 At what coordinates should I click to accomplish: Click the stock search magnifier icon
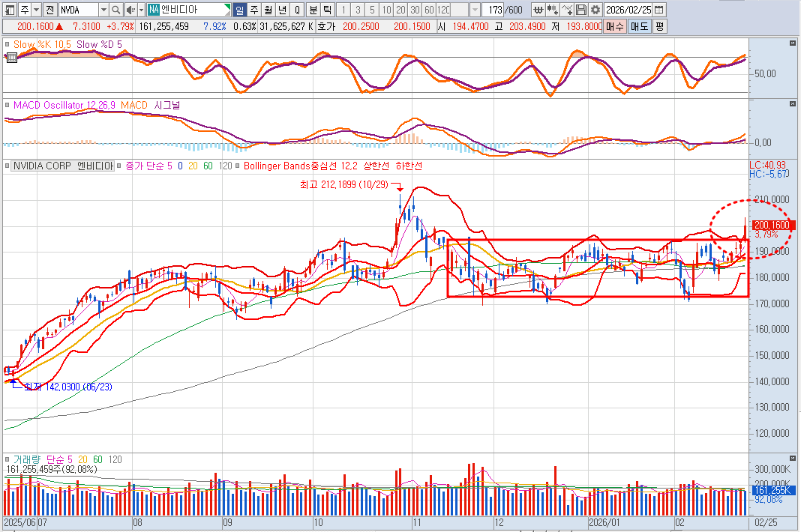click(x=115, y=10)
